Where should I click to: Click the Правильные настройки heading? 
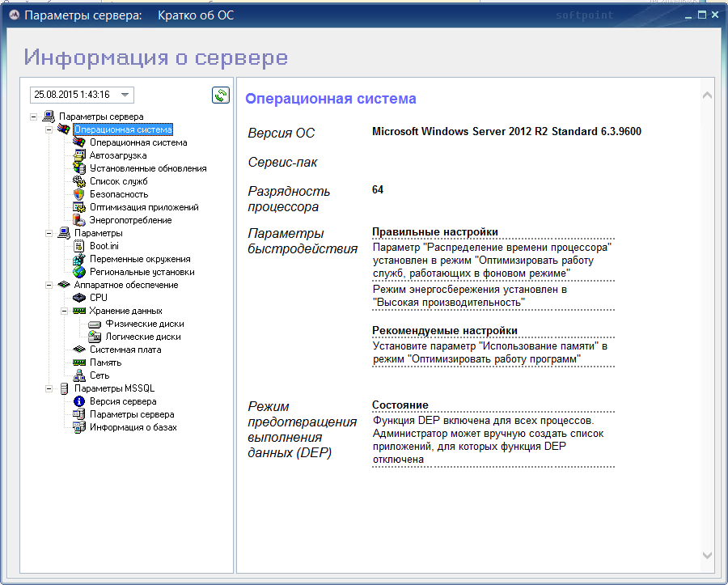(435, 231)
